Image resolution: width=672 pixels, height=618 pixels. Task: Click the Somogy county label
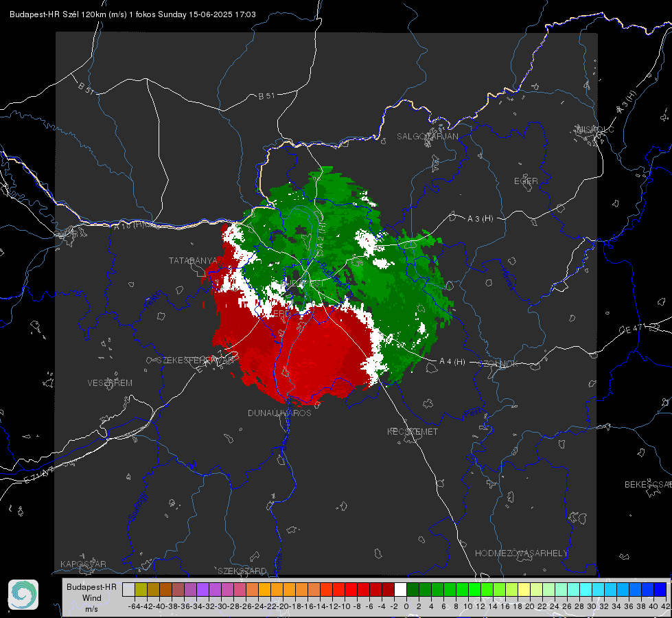click(x=137, y=507)
